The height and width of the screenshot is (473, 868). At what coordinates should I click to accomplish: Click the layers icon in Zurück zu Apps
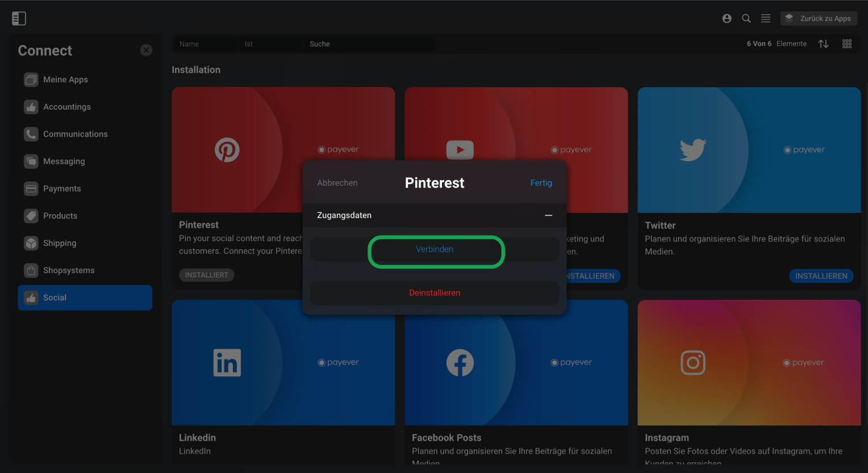(789, 18)
